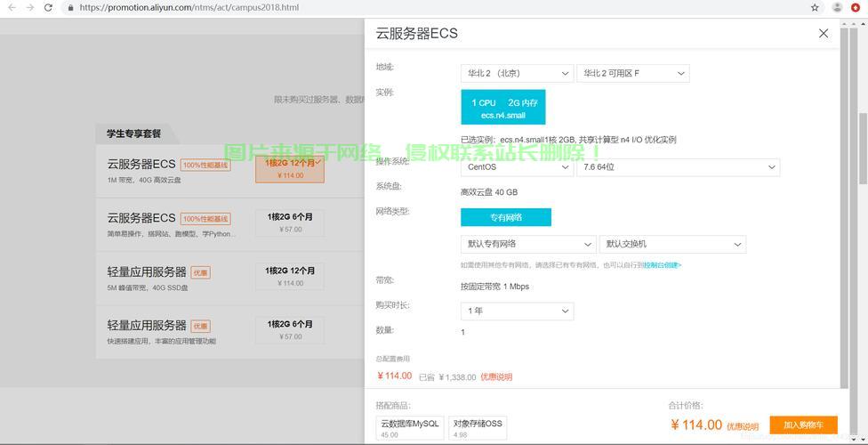Click the padlock site security icon
Viewport: 868px width, 445px height.
[x=70, y=8]
